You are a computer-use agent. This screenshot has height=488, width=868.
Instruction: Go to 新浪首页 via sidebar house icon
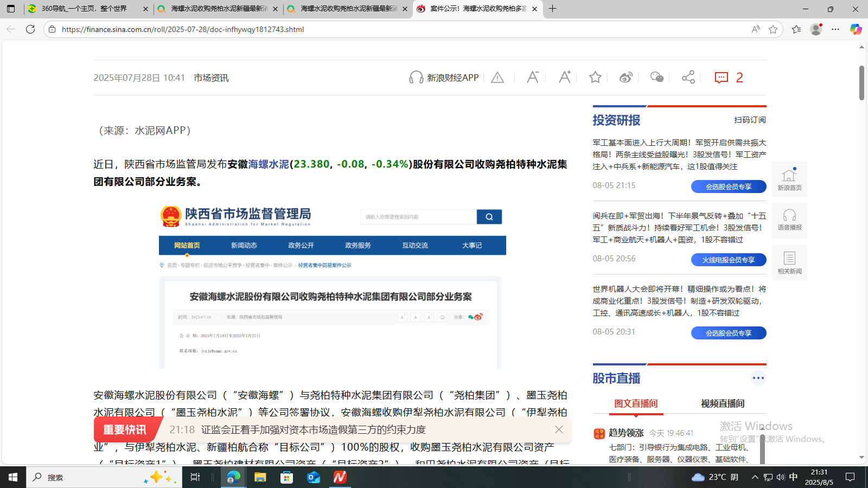(789, 179)
